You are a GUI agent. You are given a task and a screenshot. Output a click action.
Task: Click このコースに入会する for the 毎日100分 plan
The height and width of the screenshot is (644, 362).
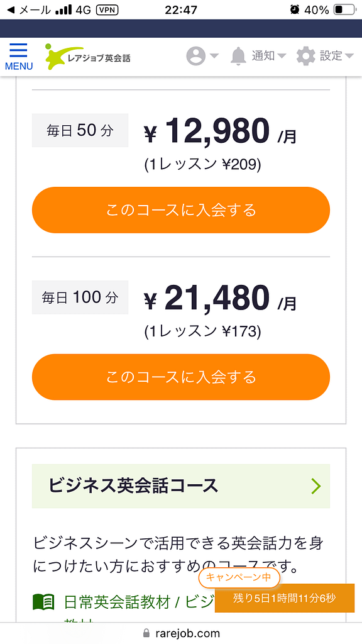(x=181, y=377)
